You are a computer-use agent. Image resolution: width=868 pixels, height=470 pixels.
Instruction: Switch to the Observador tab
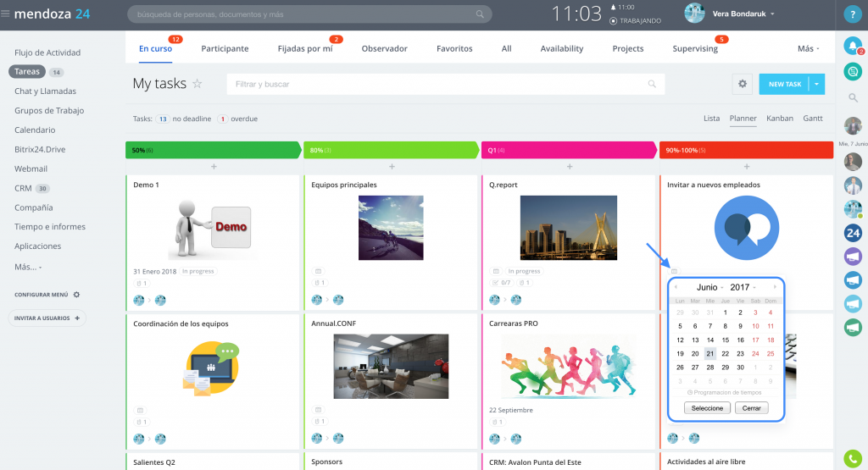[384, 48]
